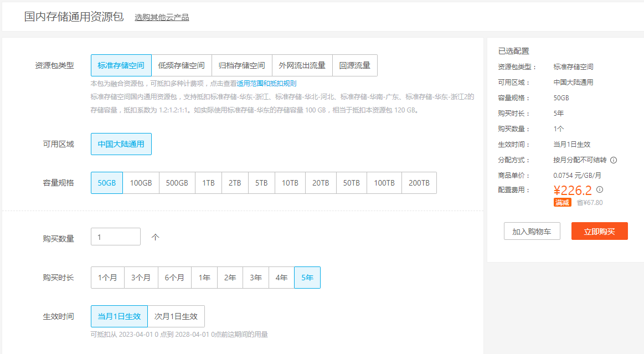The height and width of the screenshot is (354, 644).
Task: Choose 次月1日生效 effective time
Action: tap(176, 316)
